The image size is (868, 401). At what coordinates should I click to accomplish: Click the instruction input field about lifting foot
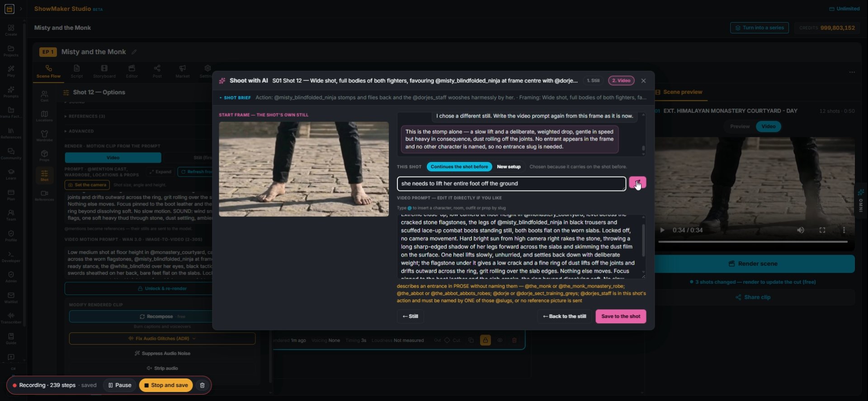click(511, 183)
